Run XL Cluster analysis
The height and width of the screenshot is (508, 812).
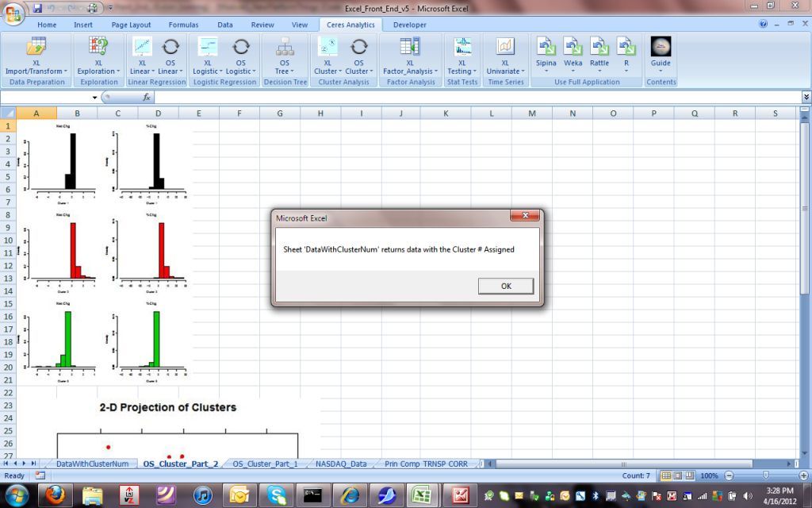[x=327, y=56]
